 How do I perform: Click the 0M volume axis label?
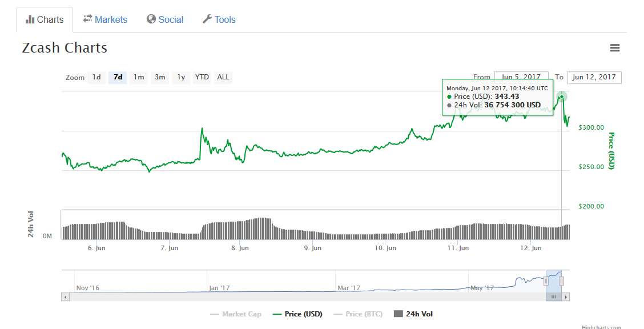coord(47,236)
